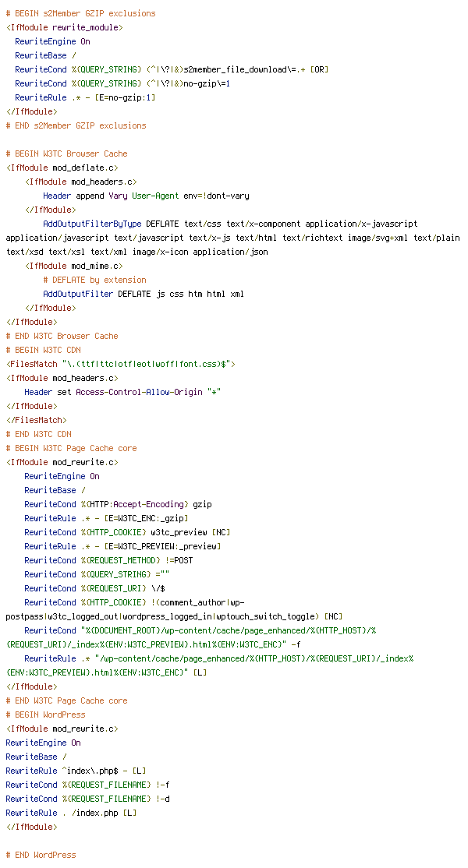Click the '# BEGIN WordPress' comment

(x=45, y=715)
